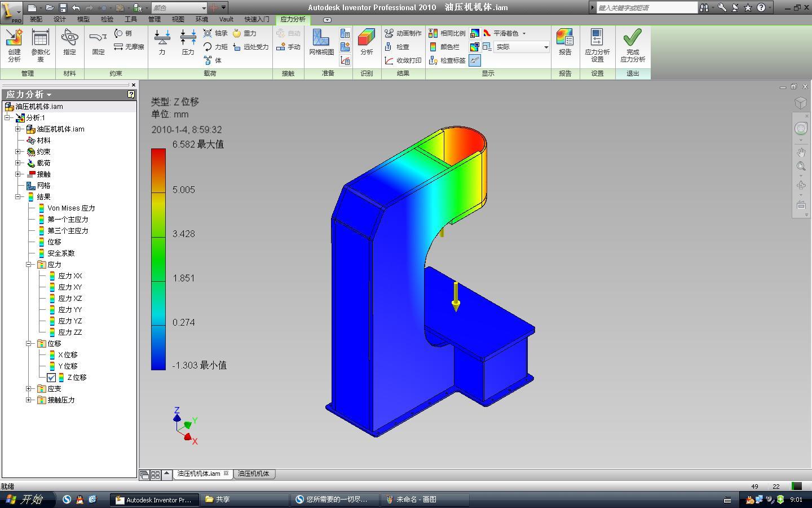Viewport: 812px width, 508px height.
Task: Click the result color legend bar
Action: pyautogui.click(x=158, y=259)
